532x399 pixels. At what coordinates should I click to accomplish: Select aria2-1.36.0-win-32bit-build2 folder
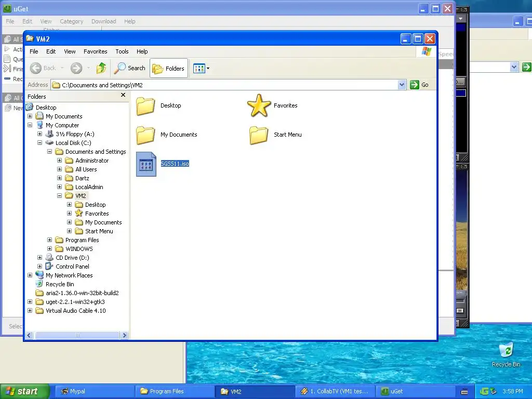tap(77, 293)
